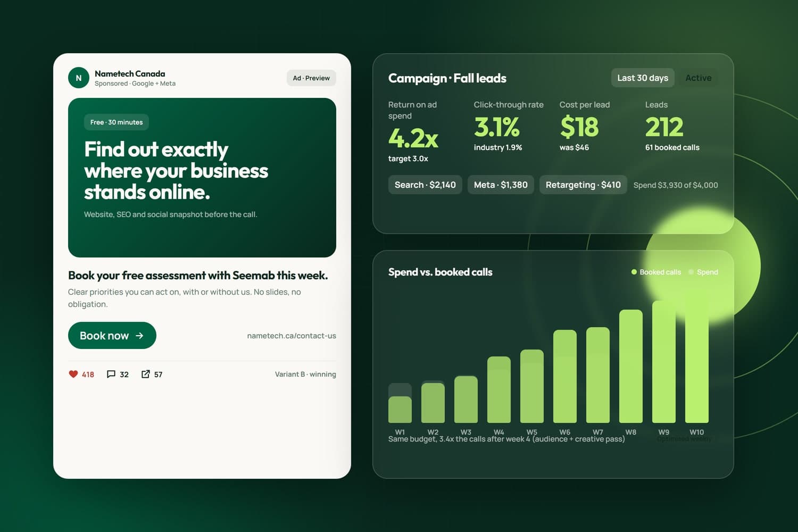The height and width of the screenshot is (532, 798).
Task: Click the W5 bar in the chart
Action: coord(532,386)
